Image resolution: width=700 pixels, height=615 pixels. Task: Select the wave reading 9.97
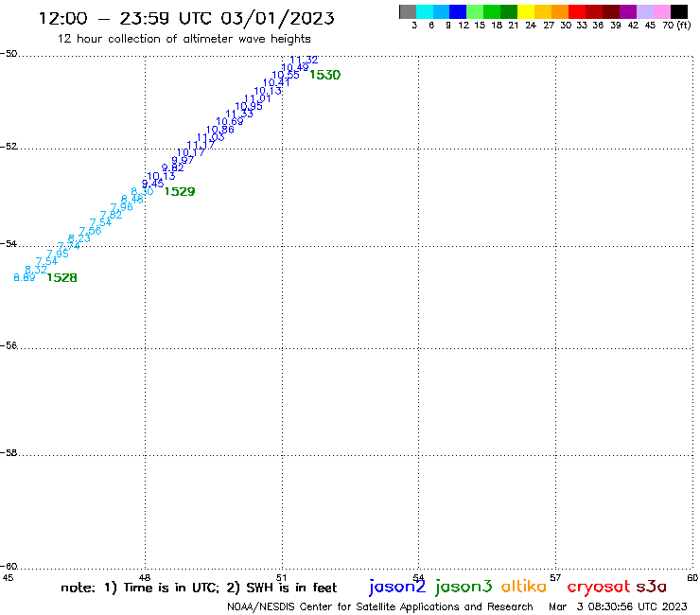click(x=183, y=160)
